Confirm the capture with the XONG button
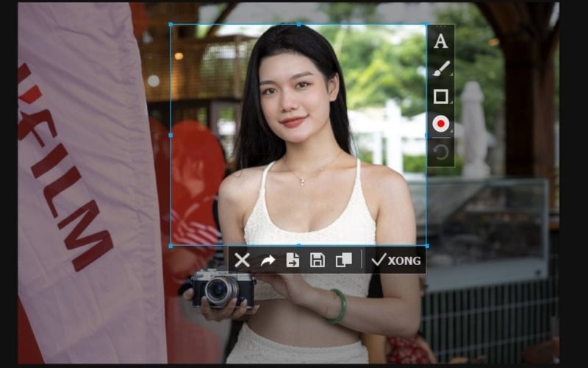Screen dimensions: 588x368 [x=396, y=261]
